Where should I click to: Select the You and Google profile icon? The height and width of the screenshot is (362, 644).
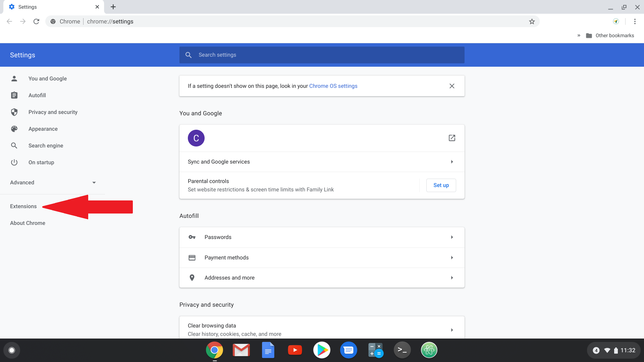(x=14, y=78)
